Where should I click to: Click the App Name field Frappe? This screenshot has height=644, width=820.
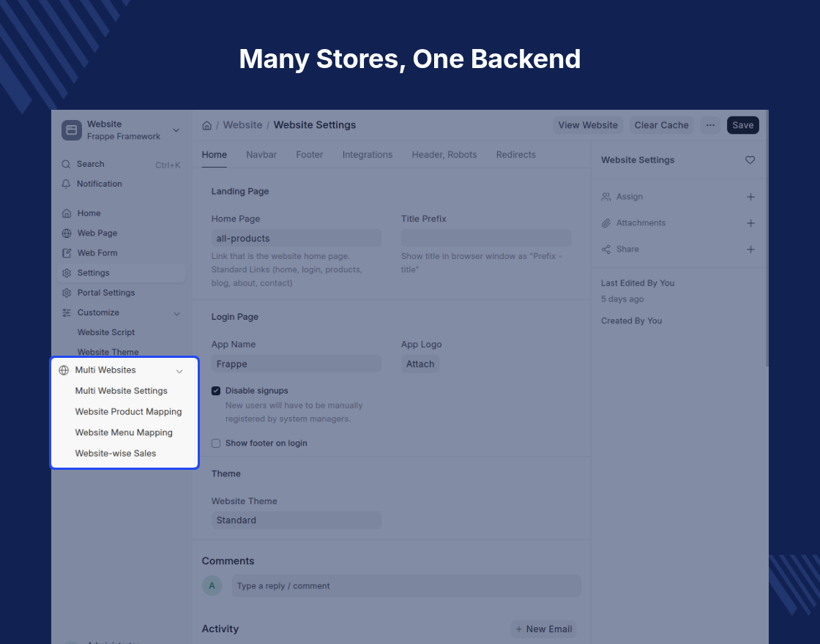coord(297,364)
